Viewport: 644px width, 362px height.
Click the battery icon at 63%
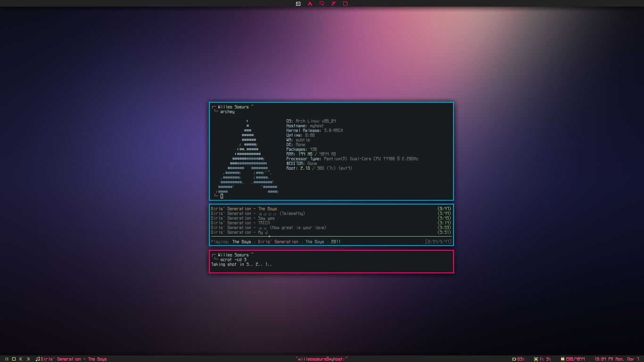(x=514, y=359)
